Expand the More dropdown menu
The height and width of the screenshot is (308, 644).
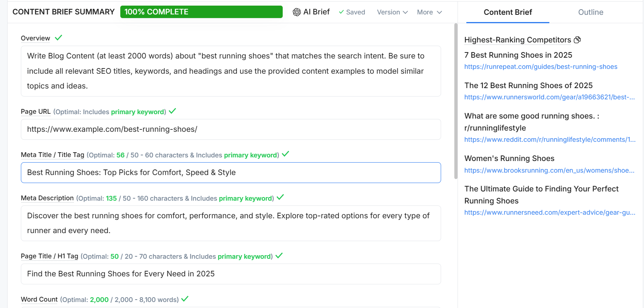tap(429, 12)
